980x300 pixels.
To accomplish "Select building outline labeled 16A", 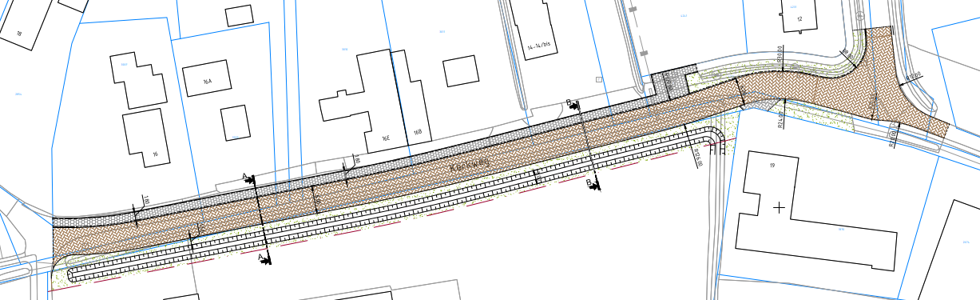I will tap(205, 78).
